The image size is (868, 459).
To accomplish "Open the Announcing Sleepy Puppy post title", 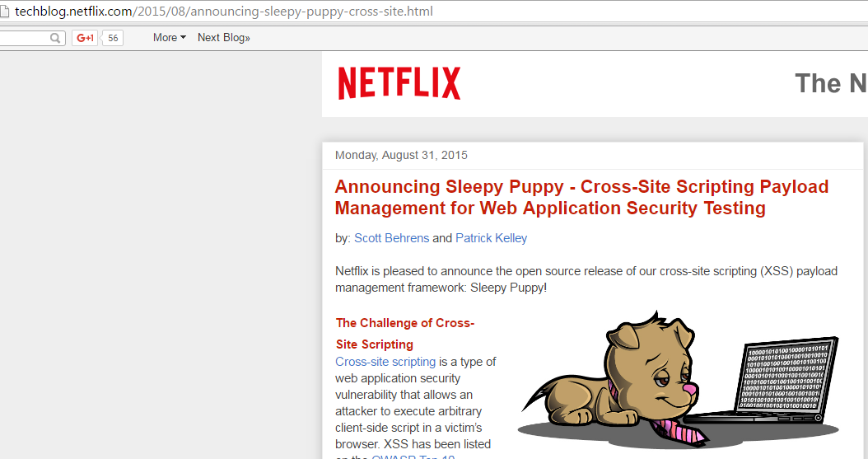I will point(581,197).
